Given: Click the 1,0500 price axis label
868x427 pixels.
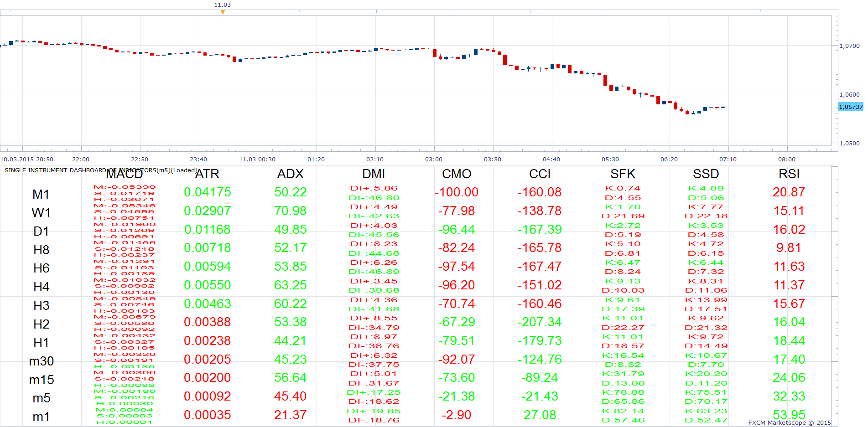Looking at the screenshot, I should click(x=849, y=143).
